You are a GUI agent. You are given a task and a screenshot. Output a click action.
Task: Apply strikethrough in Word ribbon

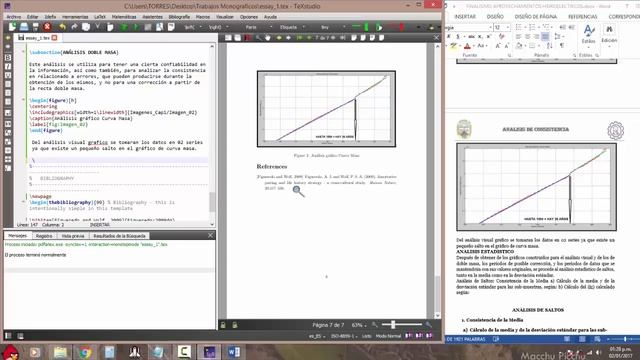471,37
